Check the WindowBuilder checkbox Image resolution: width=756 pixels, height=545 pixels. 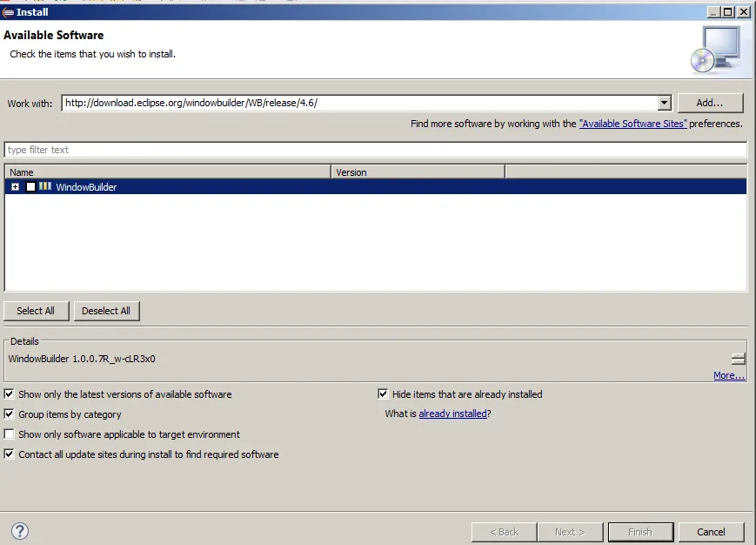coord(30,186)
